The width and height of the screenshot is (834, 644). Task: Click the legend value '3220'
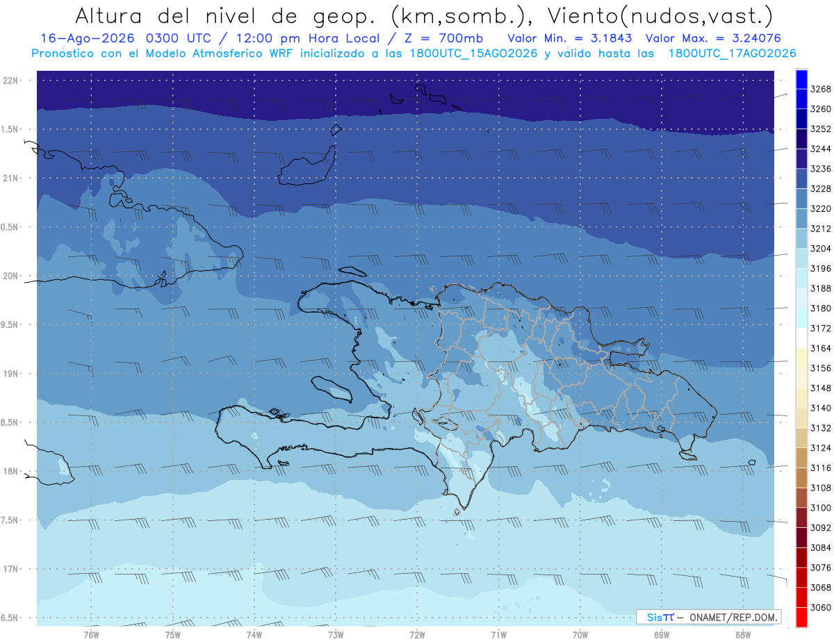click(821, 208)
